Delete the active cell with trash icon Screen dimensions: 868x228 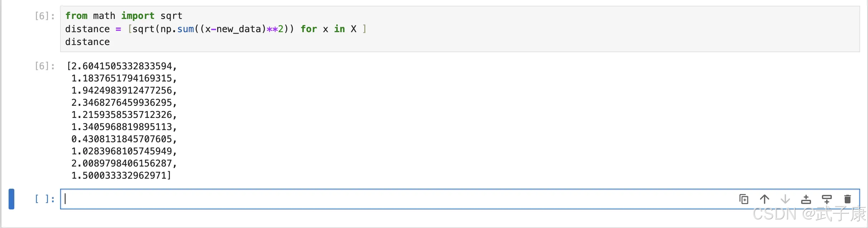click(848, 199)
